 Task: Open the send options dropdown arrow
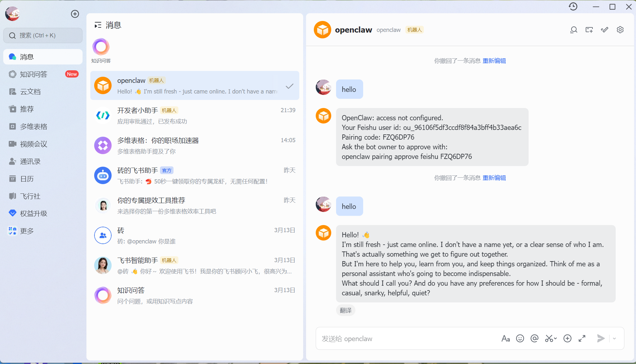point(614,339)
